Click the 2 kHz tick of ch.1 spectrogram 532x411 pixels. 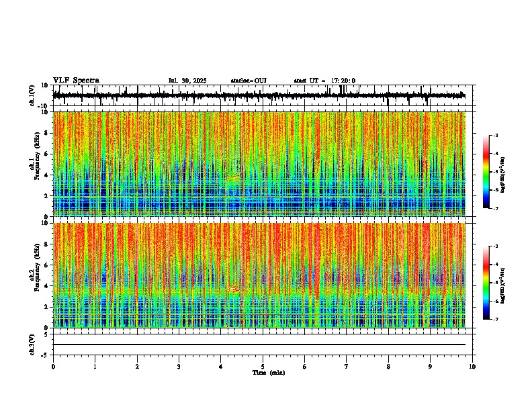pyautogui.click(x=46, y=196)
